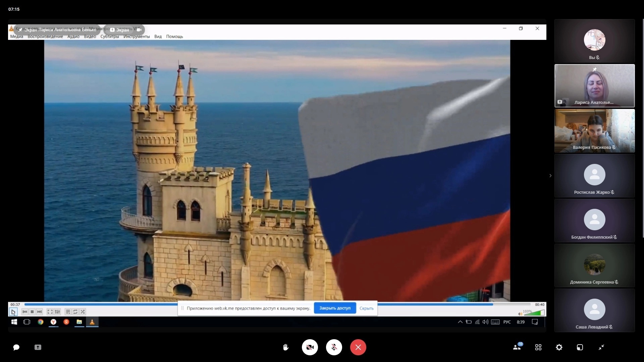Select Валерия Пасикова video tile
The width and height of the screenshot is (644, 362).
(x=595, y=131)
